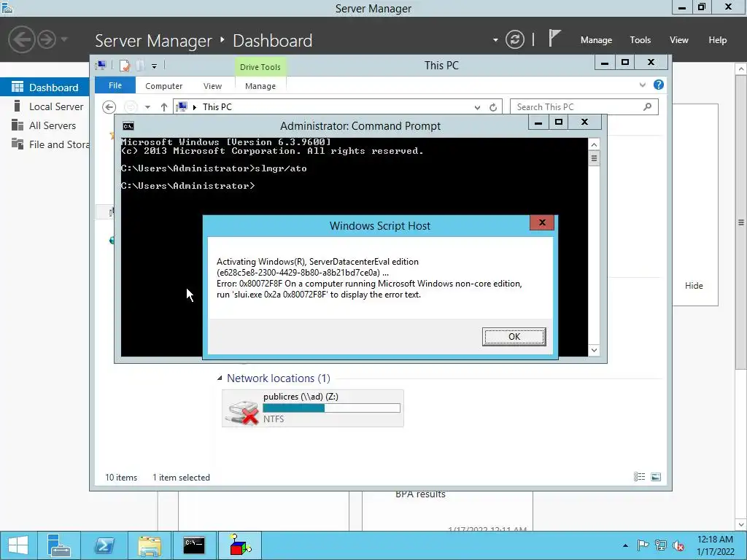This screenshot has height=560, width=747.
Task: Open the Manage menu in Server Manager
Action: [x=596, y=40]
